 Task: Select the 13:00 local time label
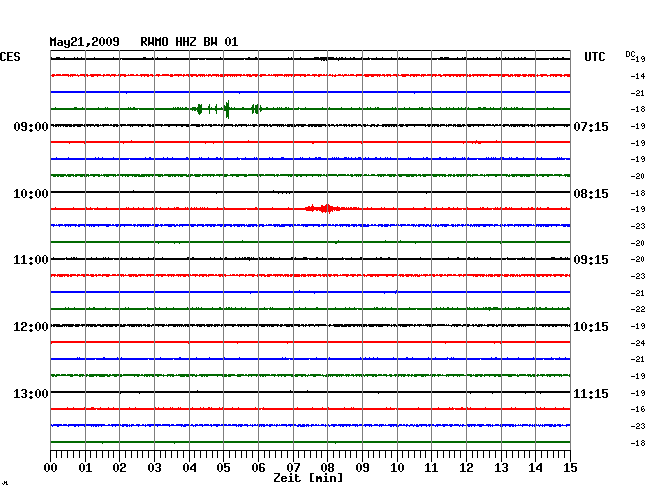31,393
